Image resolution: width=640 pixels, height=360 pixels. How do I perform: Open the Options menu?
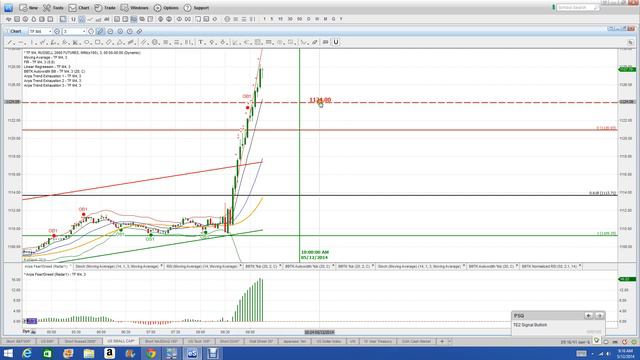pyautogui.click(x=166, y=8)
